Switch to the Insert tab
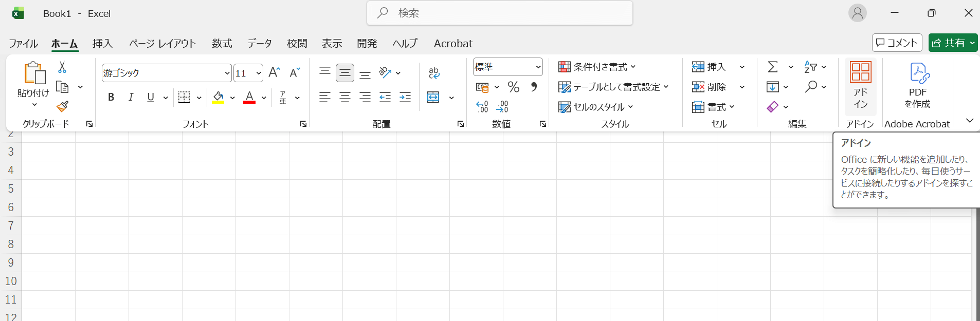 click(102, 44)
